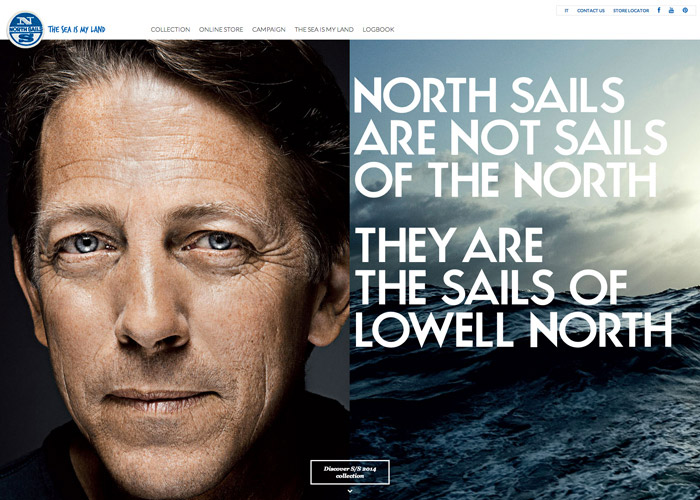Click Discover S/S 2014 collection button

(x=350, y=472)
